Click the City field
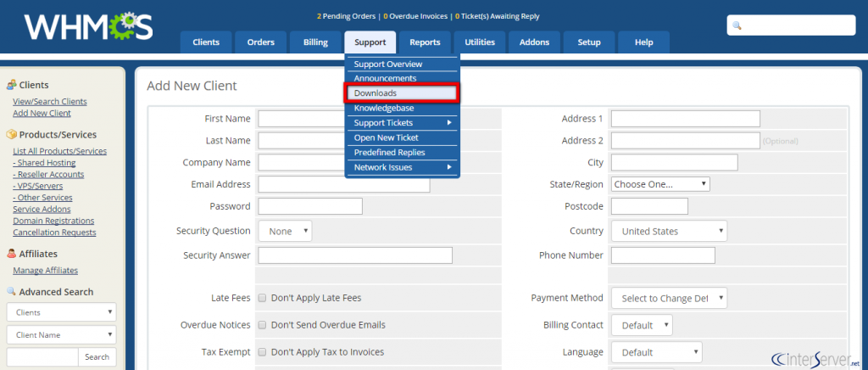 click(674, 163)
